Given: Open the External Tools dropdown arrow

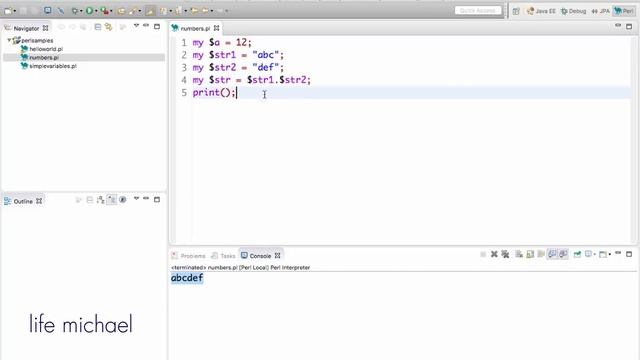Looking at the screenshot, I should tap(111, 11).
